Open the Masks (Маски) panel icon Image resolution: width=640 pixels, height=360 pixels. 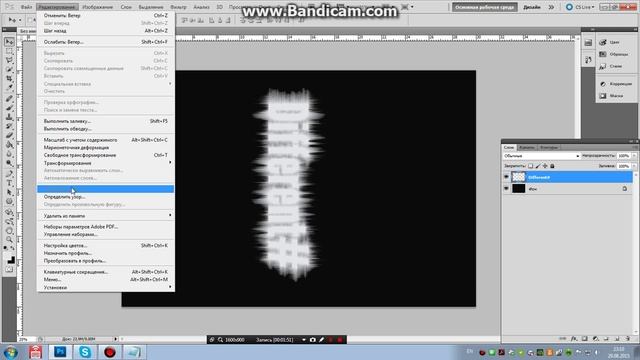(x=603, y=96)
